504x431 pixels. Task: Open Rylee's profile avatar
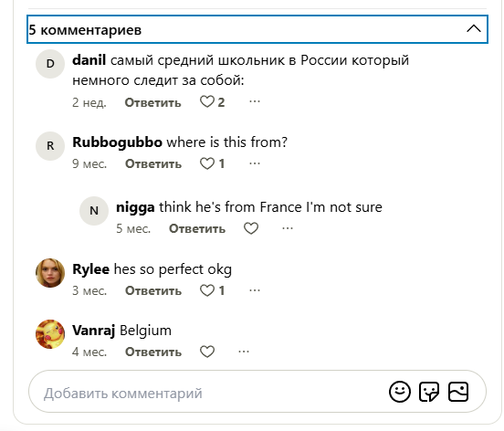pos(50,273)
